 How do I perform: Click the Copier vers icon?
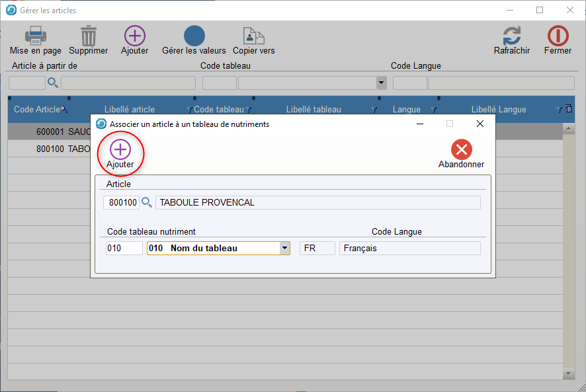pyautogui.click(x=253, y=36)
